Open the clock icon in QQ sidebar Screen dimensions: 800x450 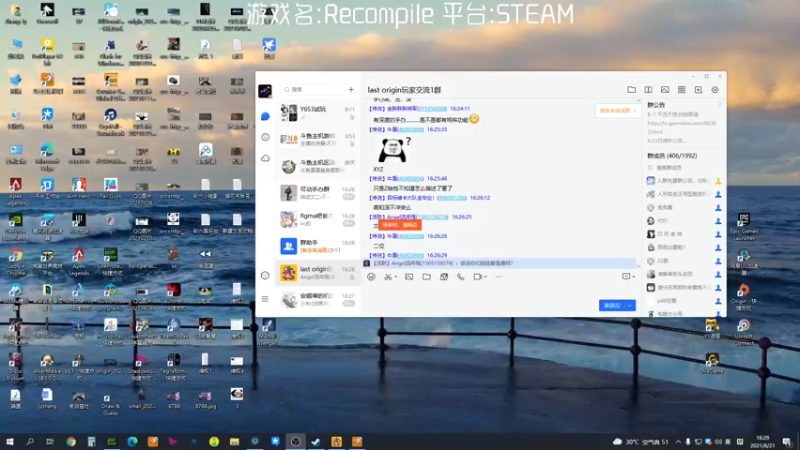pos(265,137)
